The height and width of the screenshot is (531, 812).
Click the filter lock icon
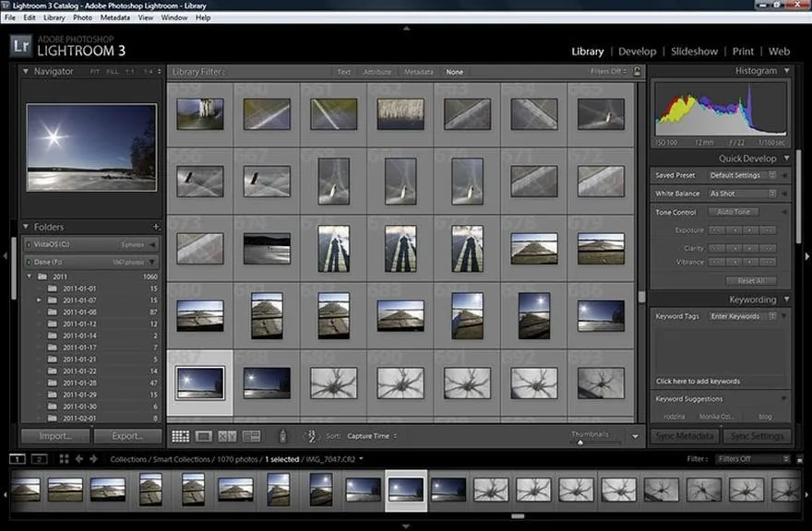click(638, 71)
